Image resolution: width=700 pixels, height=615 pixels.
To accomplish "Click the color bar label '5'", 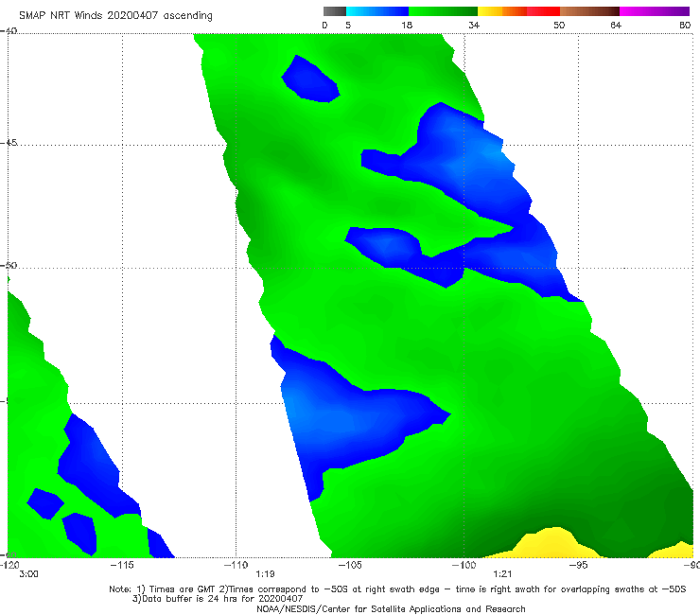I will point(348,25).
